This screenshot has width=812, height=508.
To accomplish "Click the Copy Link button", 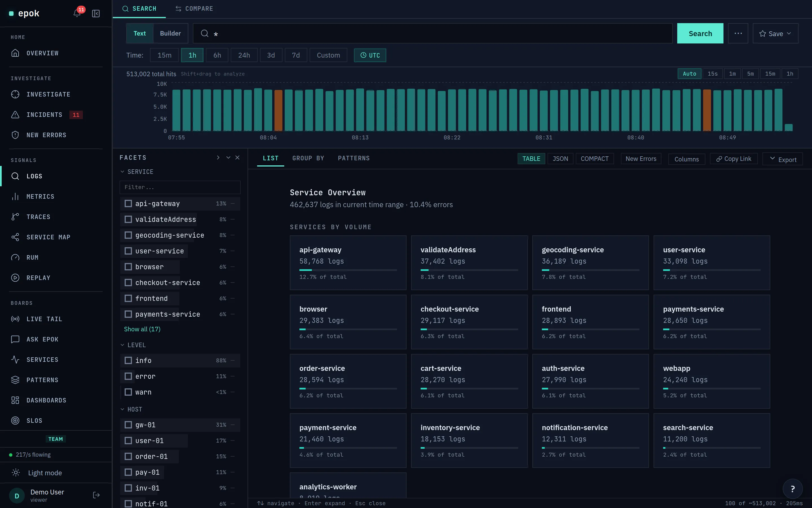I will [x=734, y=159].
